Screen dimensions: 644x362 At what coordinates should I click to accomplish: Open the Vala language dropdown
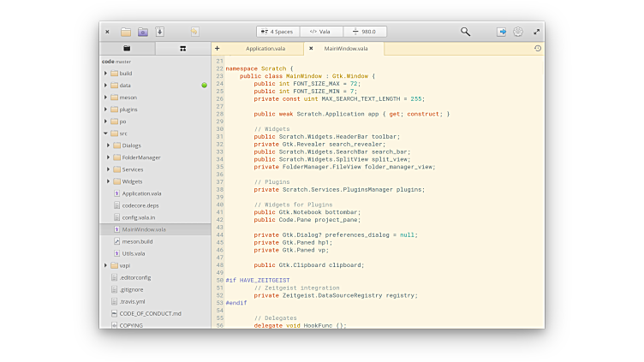click(320, 32)
